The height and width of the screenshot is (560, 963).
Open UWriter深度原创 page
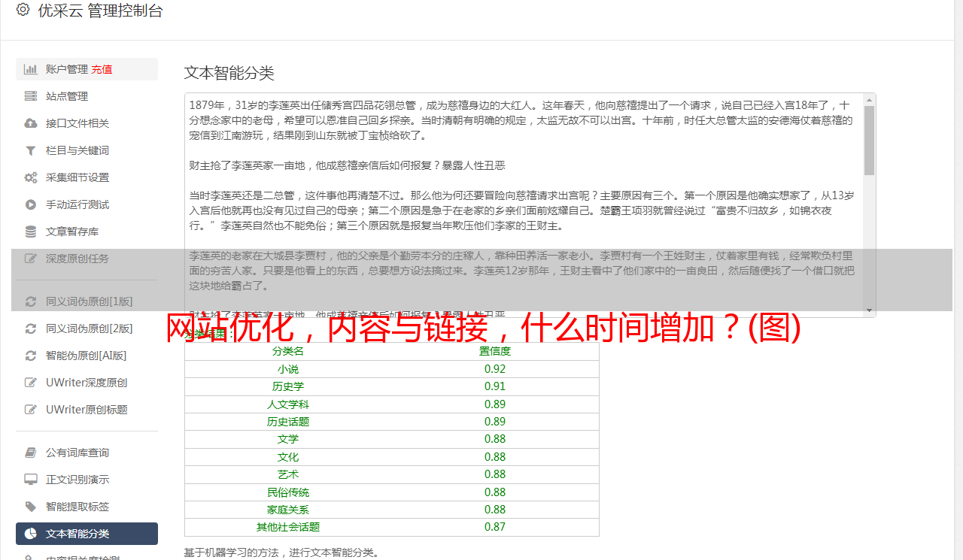[x=87, y=383]
